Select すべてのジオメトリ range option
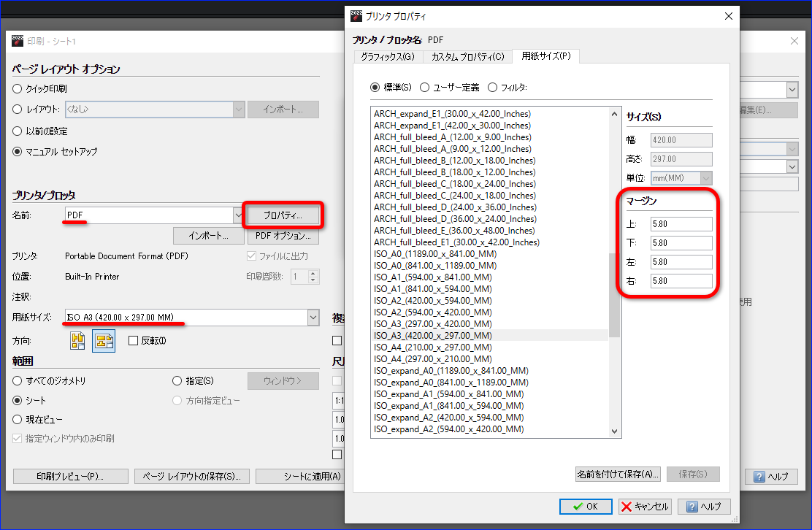The image size is (812, 530). [x=17, y=381]
